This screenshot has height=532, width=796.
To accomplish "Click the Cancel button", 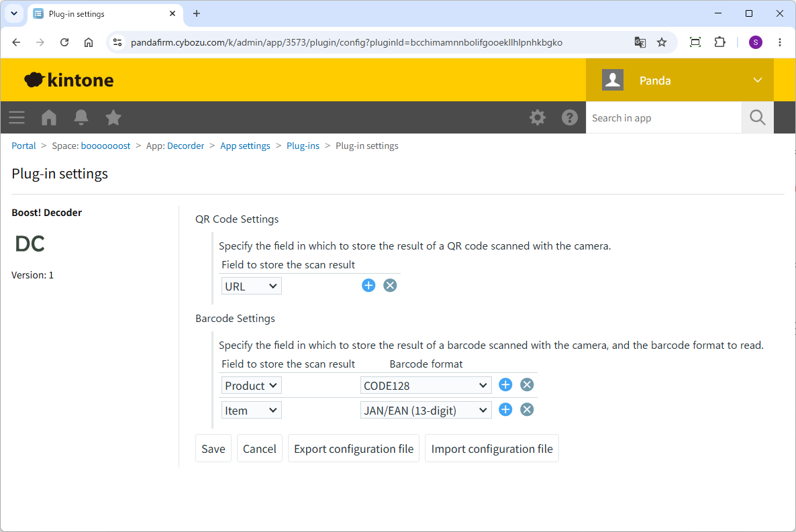I will [x=260, y=448].
